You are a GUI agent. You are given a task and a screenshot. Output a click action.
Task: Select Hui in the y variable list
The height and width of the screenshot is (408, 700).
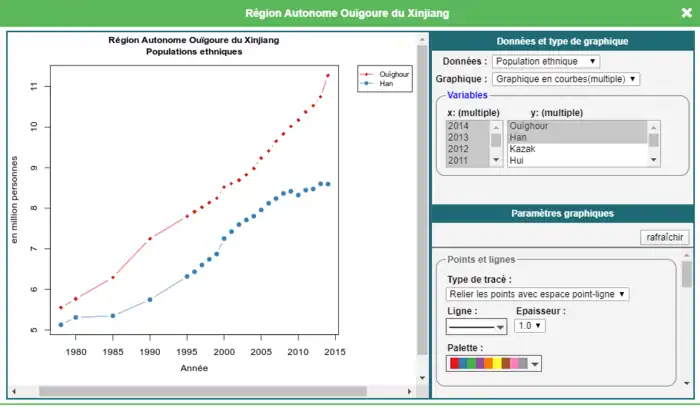click(x=577, y=160)
